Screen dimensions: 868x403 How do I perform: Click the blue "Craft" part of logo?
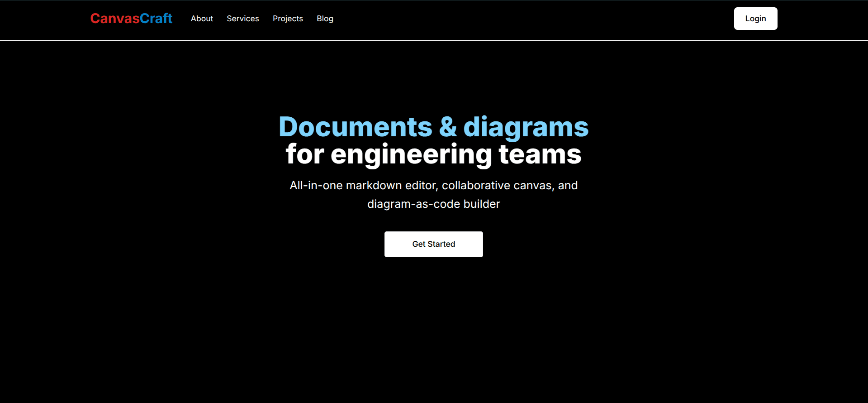[x=156, y=19]
